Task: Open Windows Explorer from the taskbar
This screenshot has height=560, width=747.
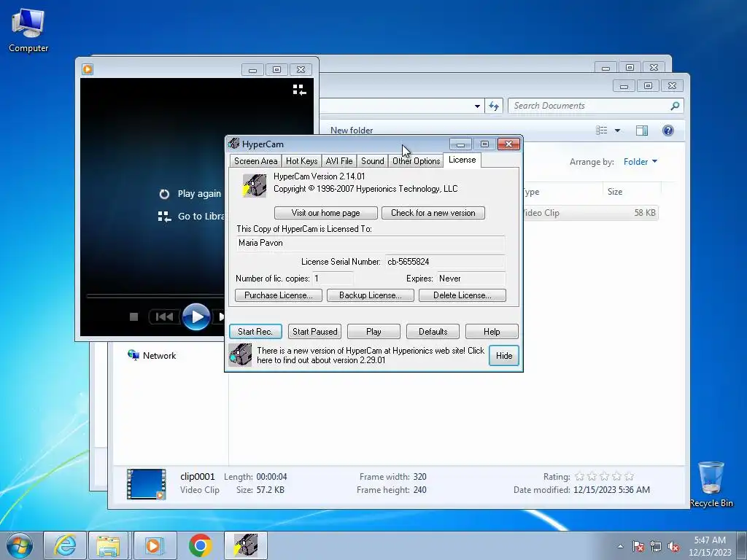Action: click(x=108, y=545)
